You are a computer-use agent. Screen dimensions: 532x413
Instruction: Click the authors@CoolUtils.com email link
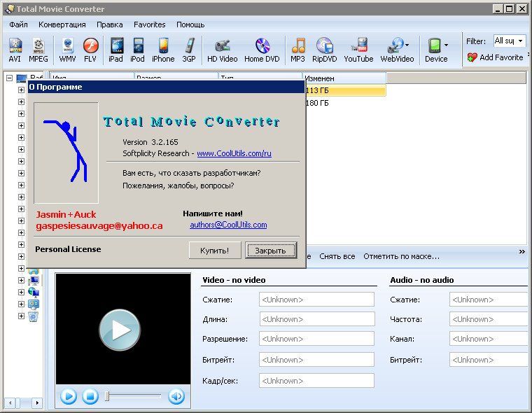tap(228, 225)
